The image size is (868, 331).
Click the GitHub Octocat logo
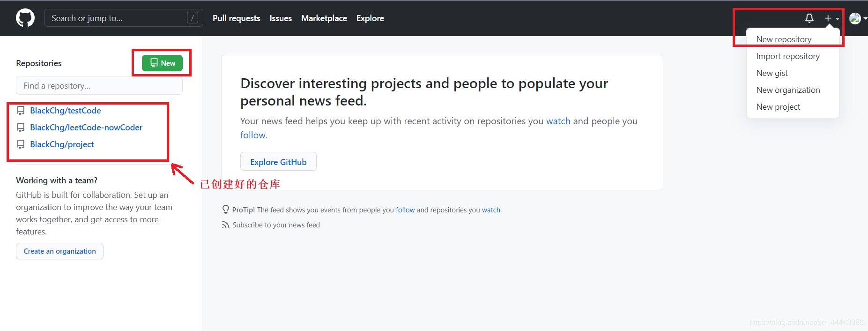[x=25, y=18]
